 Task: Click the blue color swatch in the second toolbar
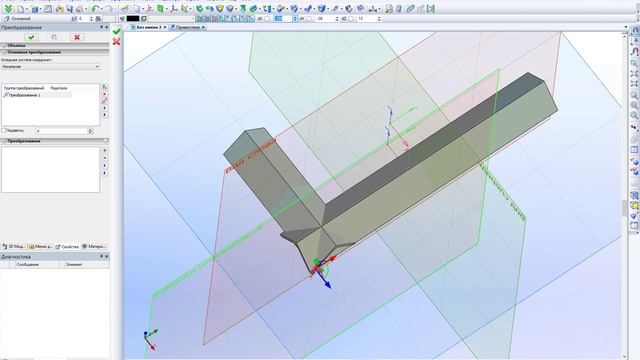click(279, 19)
